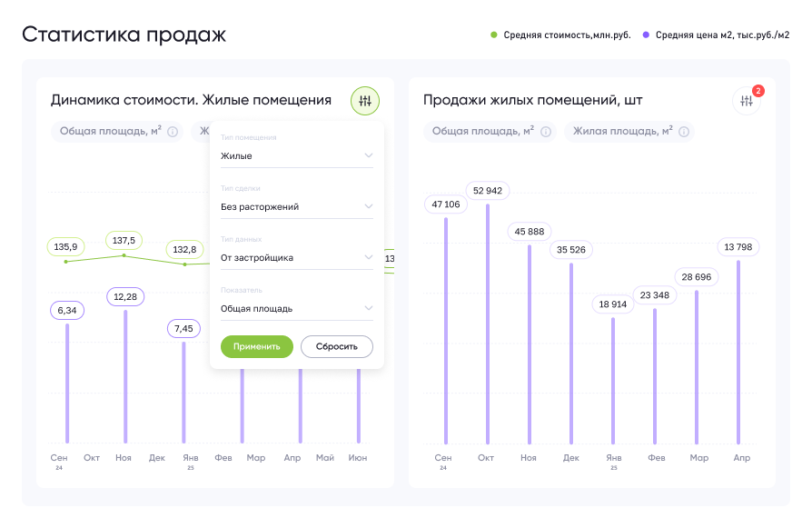Click the Ноя purple bar in left chart
This screenshot has width=812, height=528.
tap(125, 377)
